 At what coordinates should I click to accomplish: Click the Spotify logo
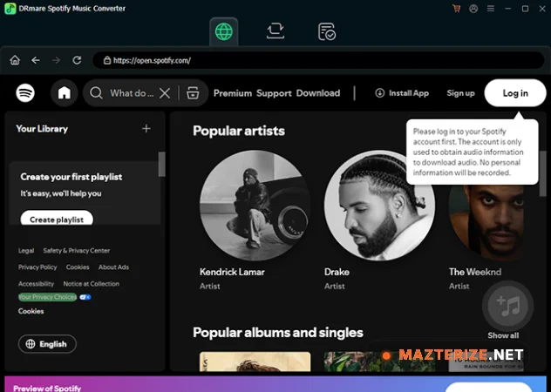coord(25,93)
